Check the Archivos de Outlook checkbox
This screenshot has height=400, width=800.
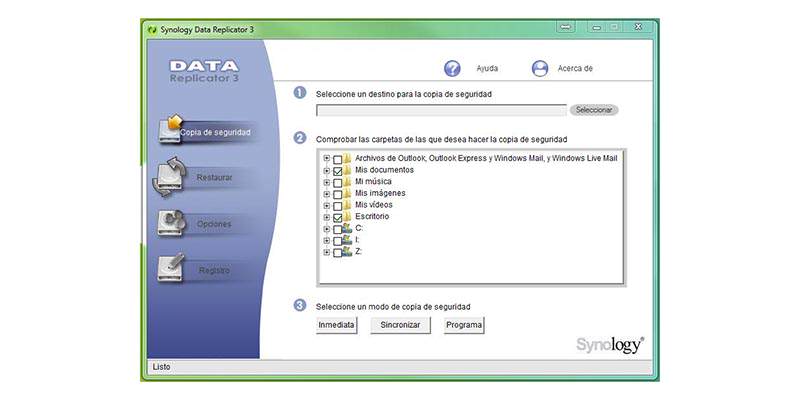click(x=337, y=160)
